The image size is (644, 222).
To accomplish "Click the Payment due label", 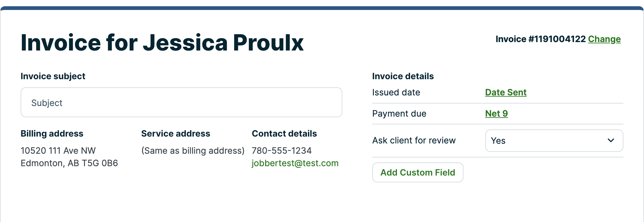I will pyautogui.click(x=399, y=113).
